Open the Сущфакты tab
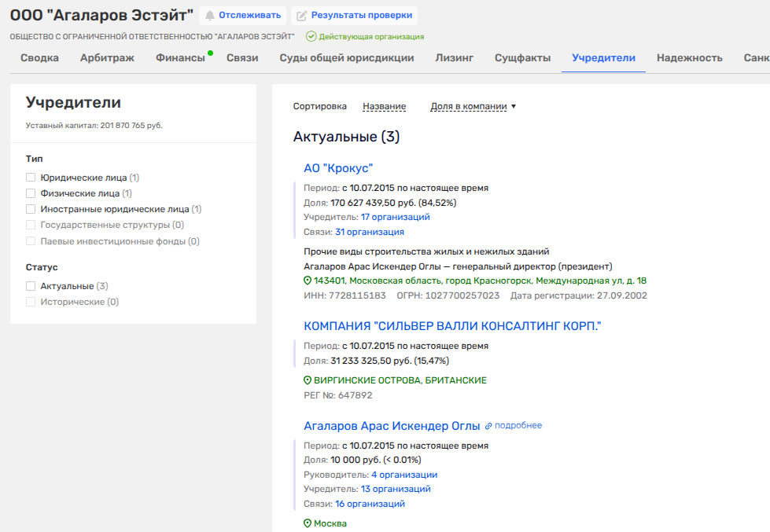The width and height of the screenshot is (770, 532). [522, 58]
